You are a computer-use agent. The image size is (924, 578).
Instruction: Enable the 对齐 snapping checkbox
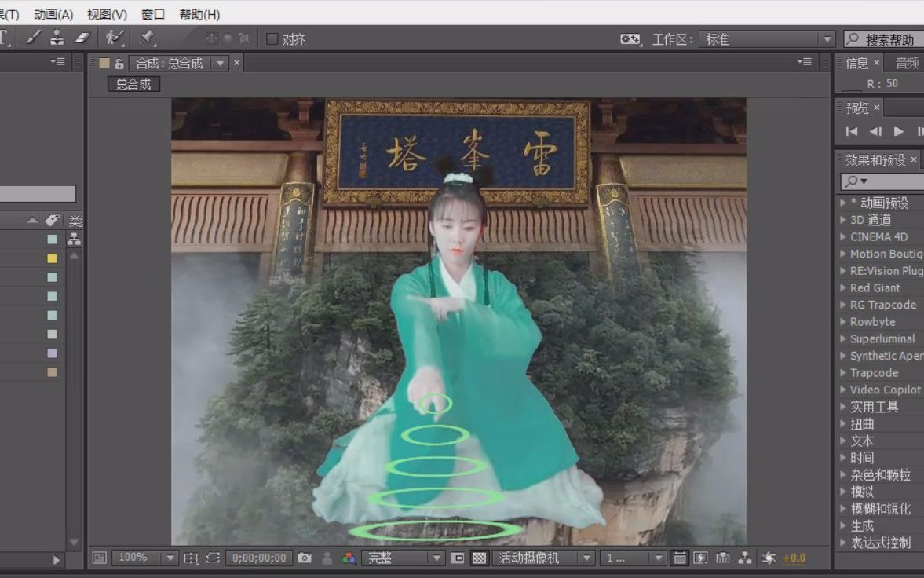[272, 39]
